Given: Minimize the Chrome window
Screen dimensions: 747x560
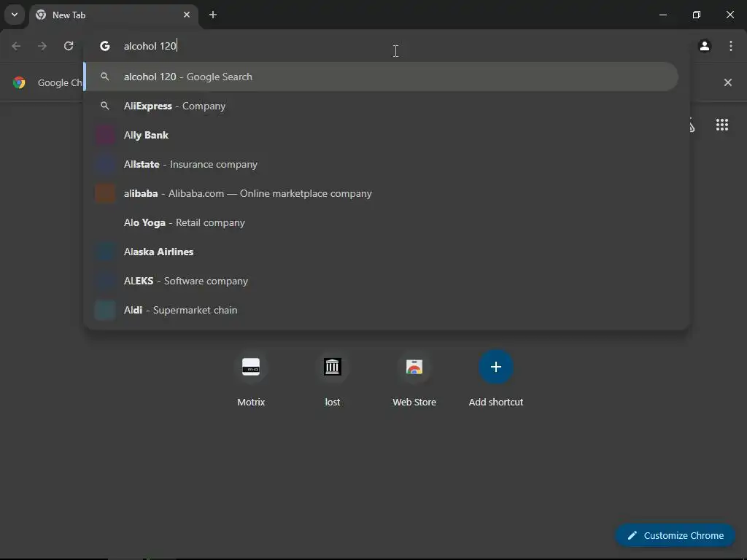Looking at the screenshot, I should coord(662,15).
